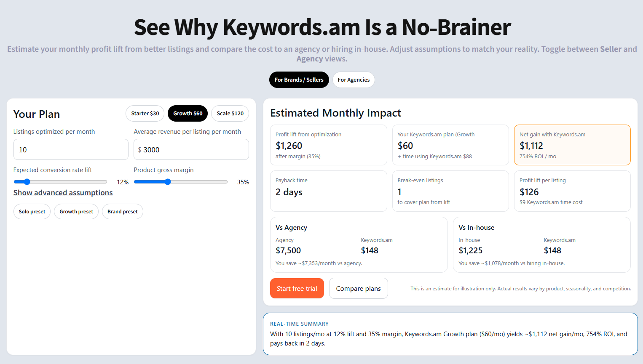Open Compare plans
The width and height of the screenshot is (643, 364).
click(358, 289)
